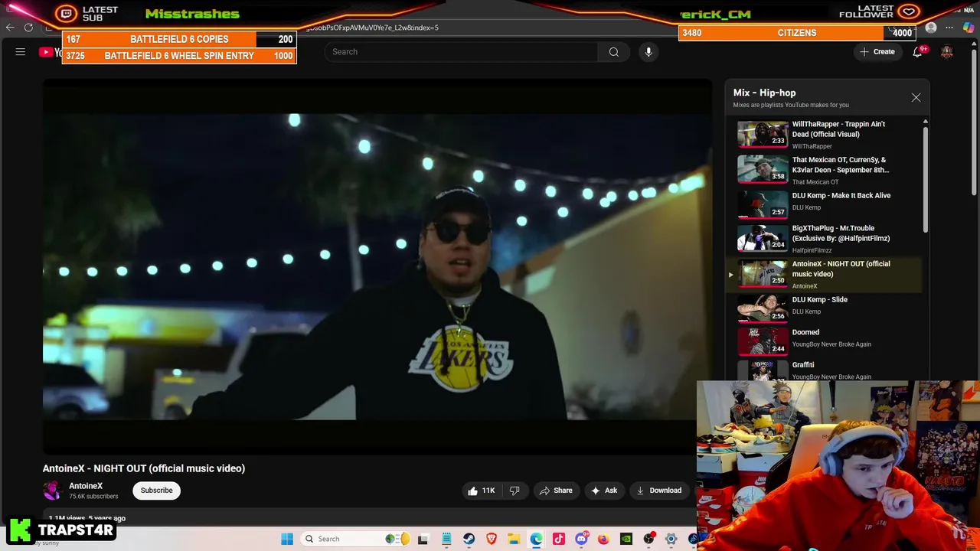
Task: Play DLU Kemp - Make It Back Alive thumbnail
Action: click(763, 205)
